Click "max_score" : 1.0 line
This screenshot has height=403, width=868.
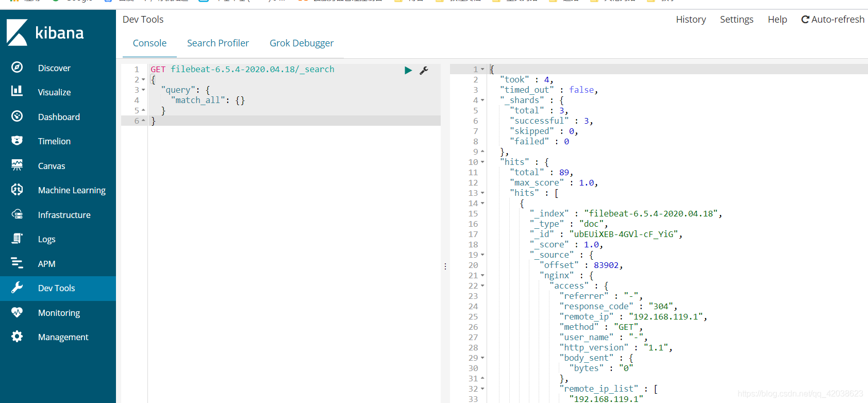pos(554,182)
